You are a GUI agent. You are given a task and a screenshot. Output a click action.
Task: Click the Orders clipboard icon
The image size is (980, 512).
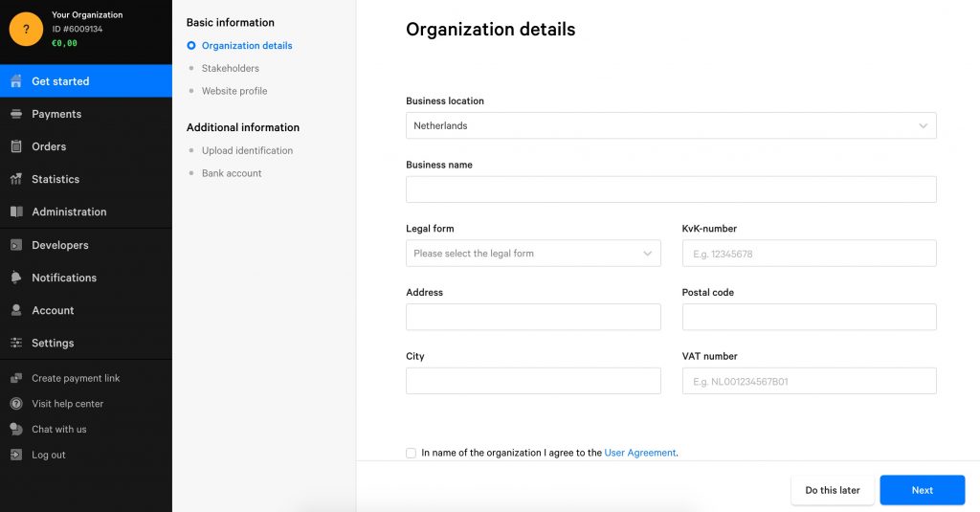click(16, 146)
